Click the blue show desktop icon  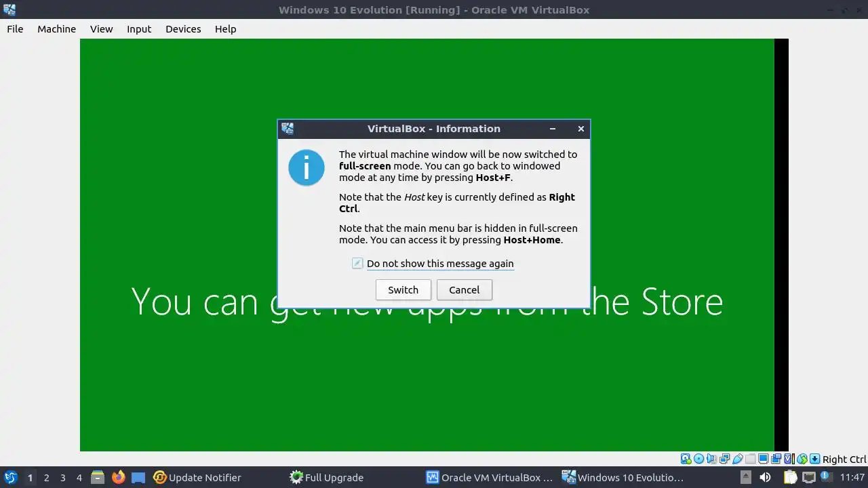pyautogui.click(x=138, y=477)
